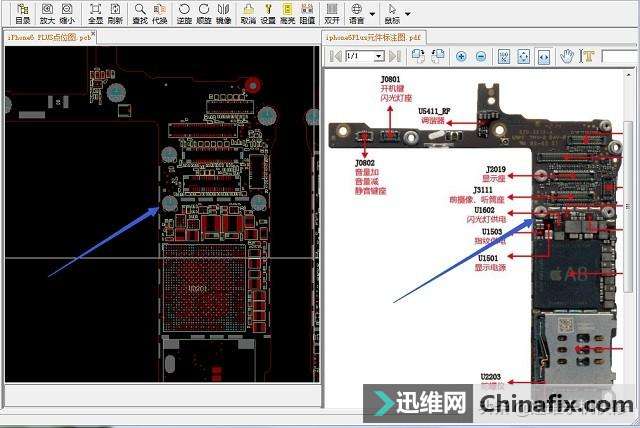This screenshot has width=640, height=428.
Task: Toggle fit-width view for PDF
Action: [x=544, y=56]
